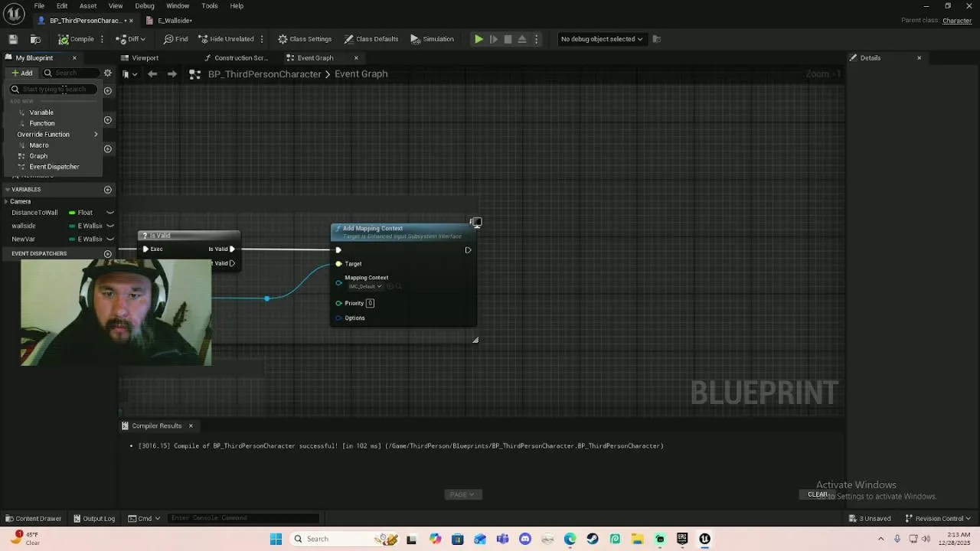Compile the blueprint

point(77,39)
